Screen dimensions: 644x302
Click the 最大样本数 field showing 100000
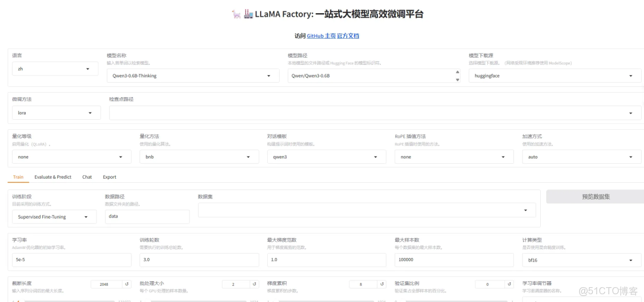(x=454, y=260)
